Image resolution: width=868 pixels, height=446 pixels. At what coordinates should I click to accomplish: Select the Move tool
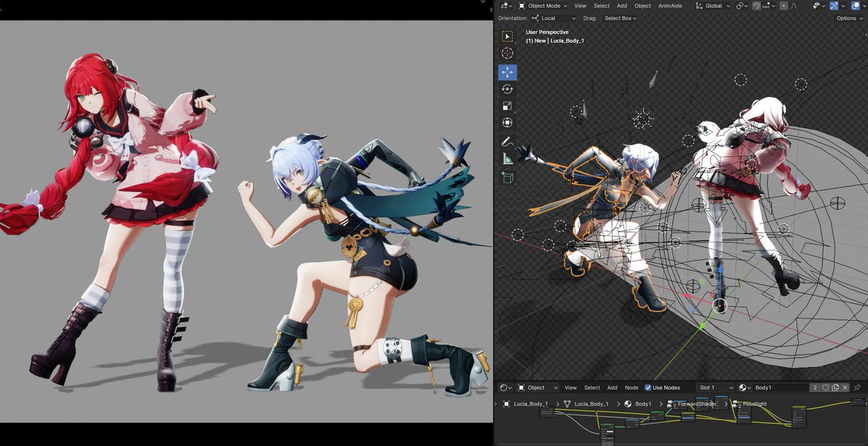pyautogui.click(x=507, y=72)
